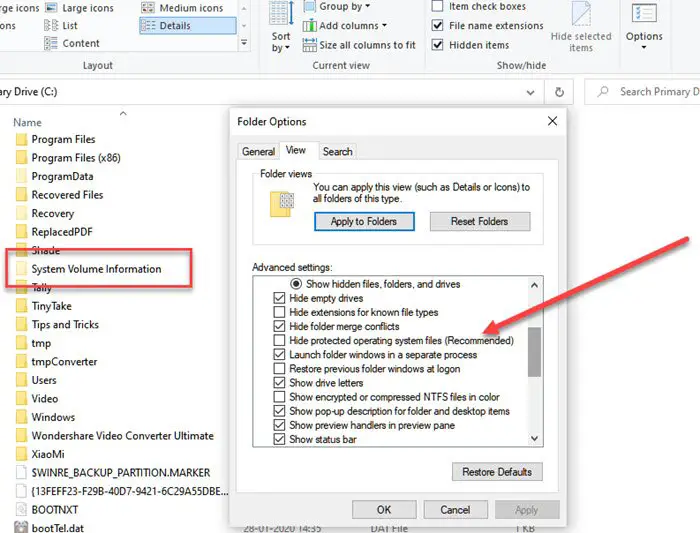Click the Windows folder icon
Viewport: 700px width, 533px height.
pos(21,417)
